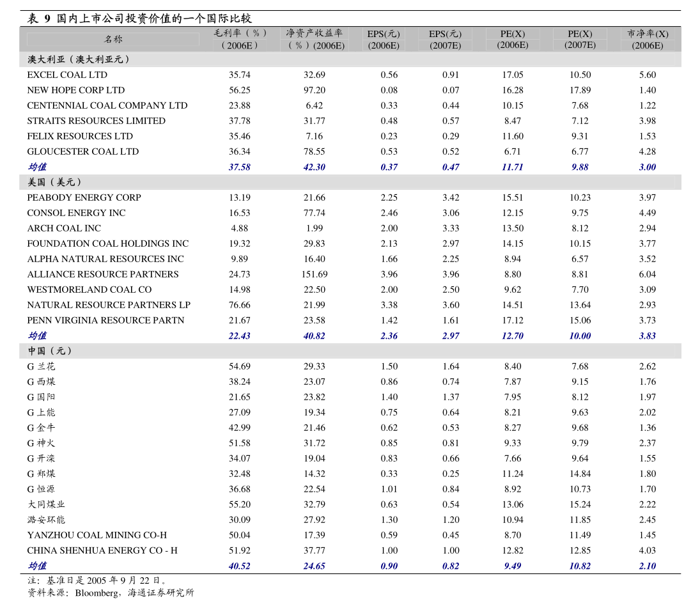Viewport: 700px width, 608px height.
Task: Click the US average value 22.43
Action: pos(240,336)
